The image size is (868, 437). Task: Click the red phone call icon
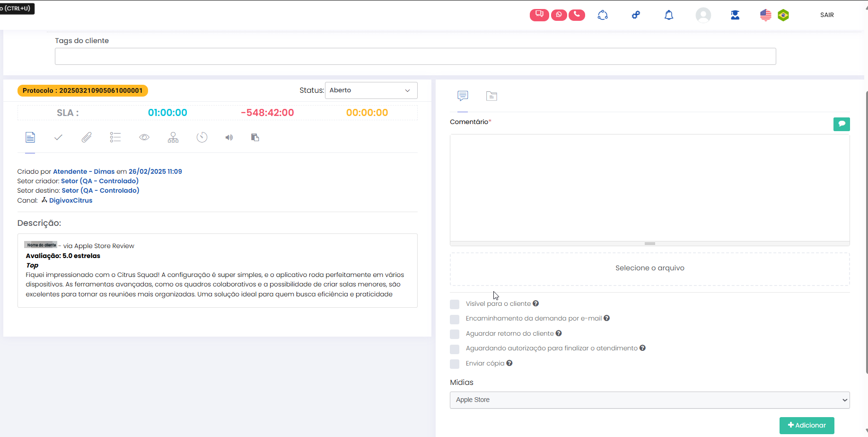(x=577, y=15)
